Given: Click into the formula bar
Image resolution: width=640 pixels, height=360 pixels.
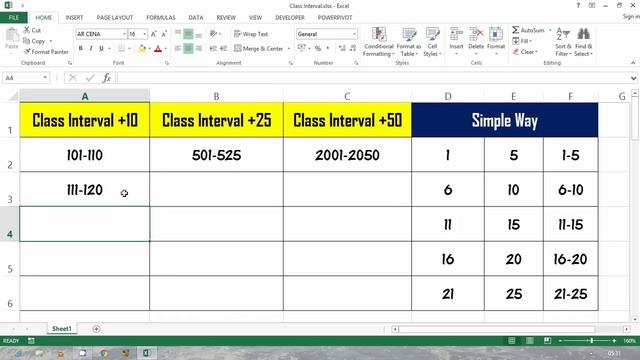Looking at the screenshot, I should [x=373, y=78].
